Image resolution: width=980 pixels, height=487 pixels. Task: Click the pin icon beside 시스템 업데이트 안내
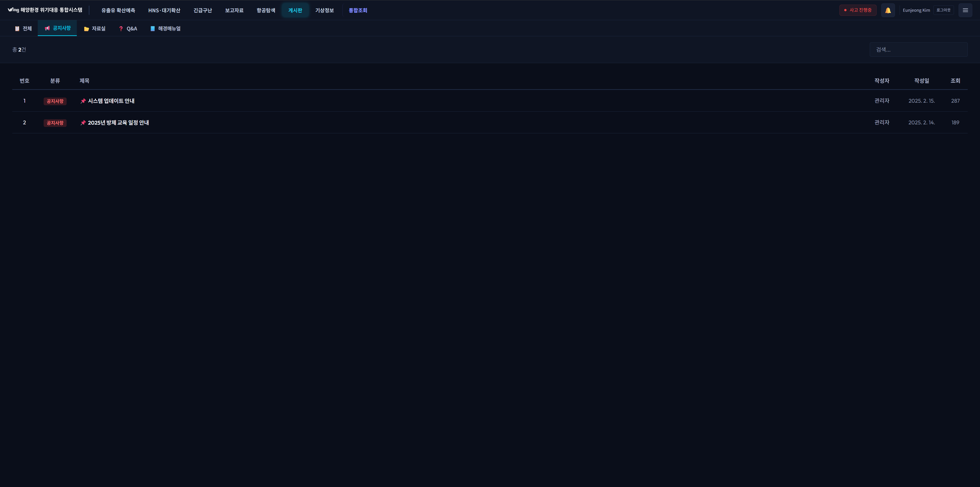point(83,101)
